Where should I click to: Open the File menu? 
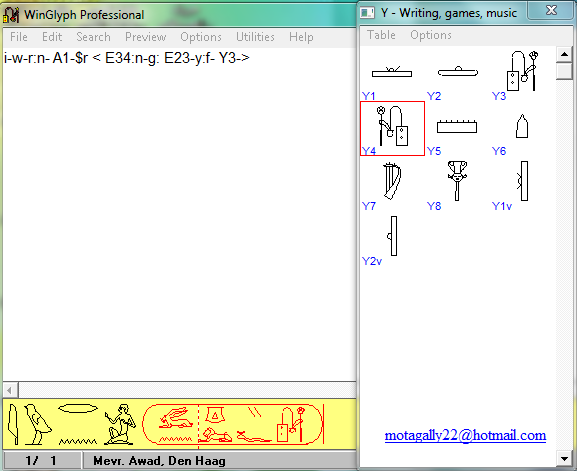click(x=19, y=37)
